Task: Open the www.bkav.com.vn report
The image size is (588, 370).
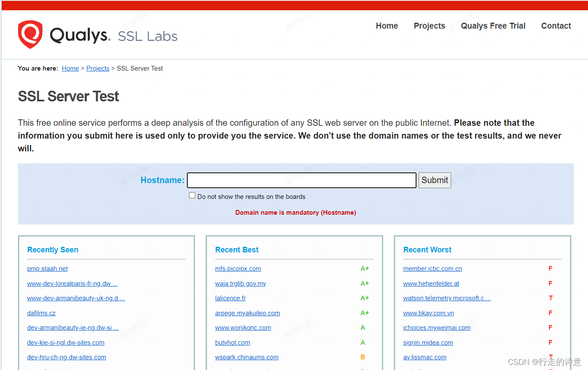Action: click(x=428, y=313)
